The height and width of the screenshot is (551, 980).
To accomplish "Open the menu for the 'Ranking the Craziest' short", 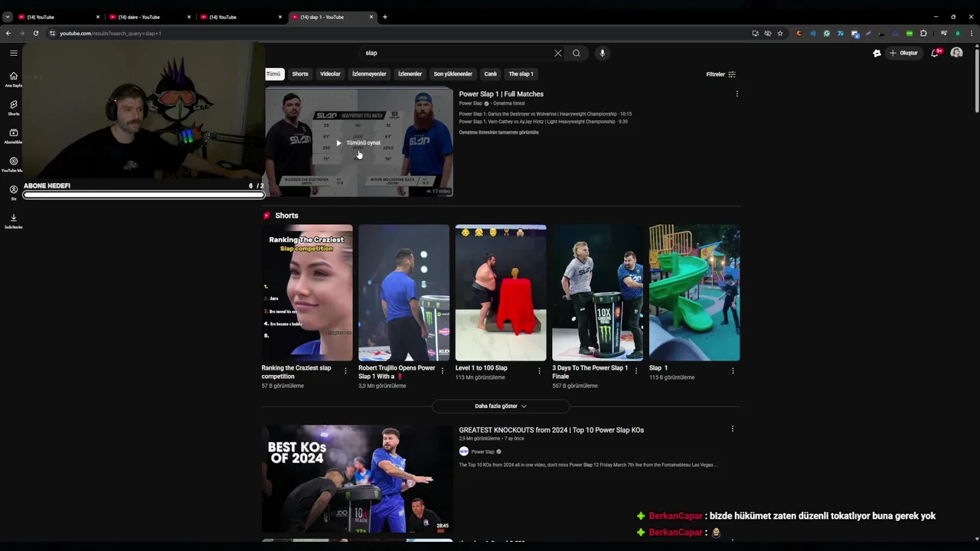I will coord(345,371).
